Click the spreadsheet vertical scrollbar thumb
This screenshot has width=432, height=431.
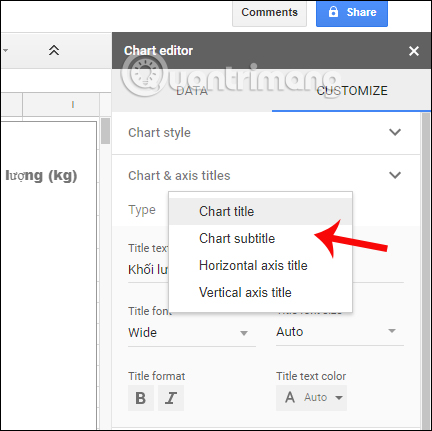point(105,131)
